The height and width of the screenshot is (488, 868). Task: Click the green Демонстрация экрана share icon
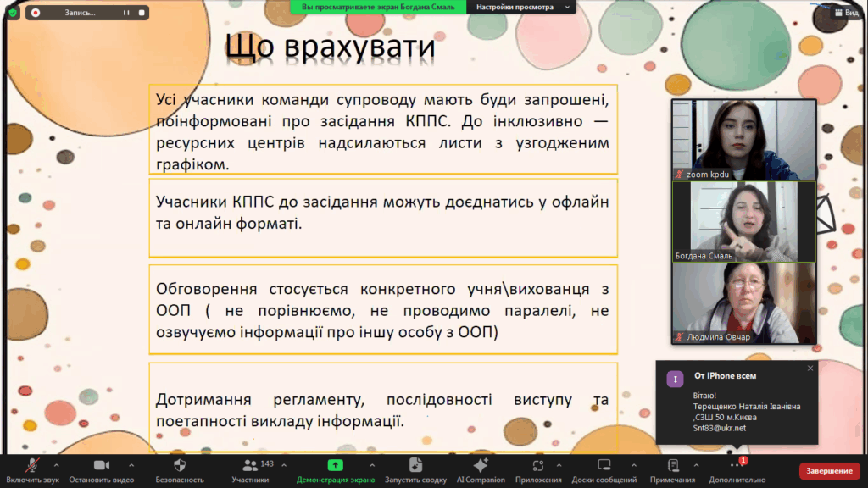click(x=335, y=466)
